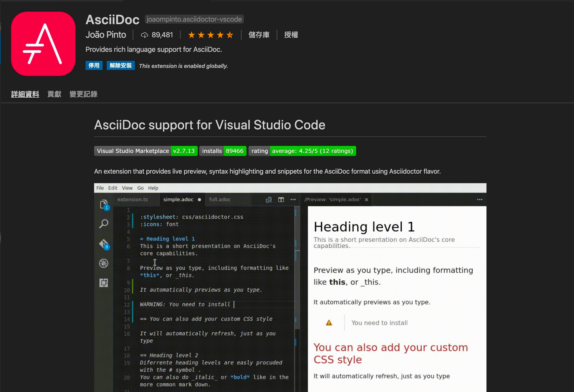This screenshot has width=574, height=392.
Task: Click the extension.ts tab in the GIF
Action: pyautogui.click(x=136, y=200)
